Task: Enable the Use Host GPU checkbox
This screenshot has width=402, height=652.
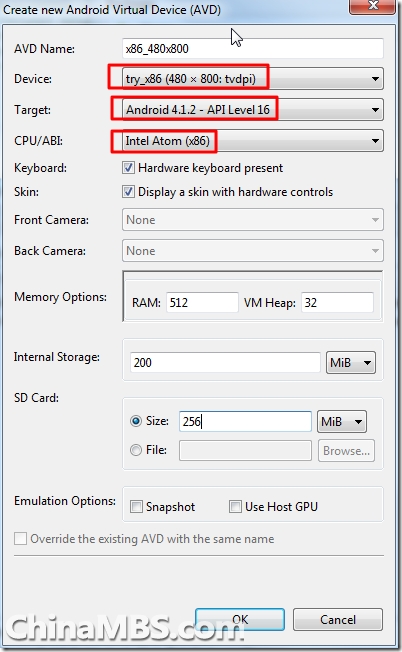Action: click(235, 506)
